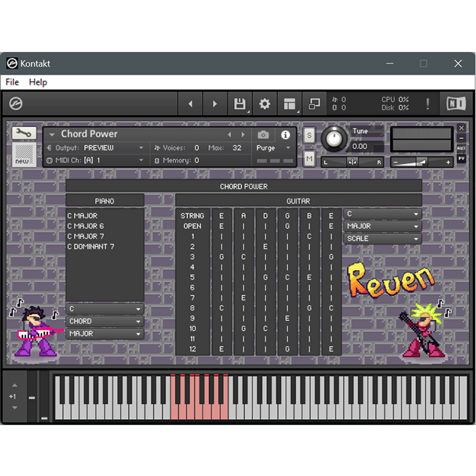The width and height of the screenshot is (476, 476).
Task: Go to next instrument with the right arrow toolbar button
Action: point(214,104)
